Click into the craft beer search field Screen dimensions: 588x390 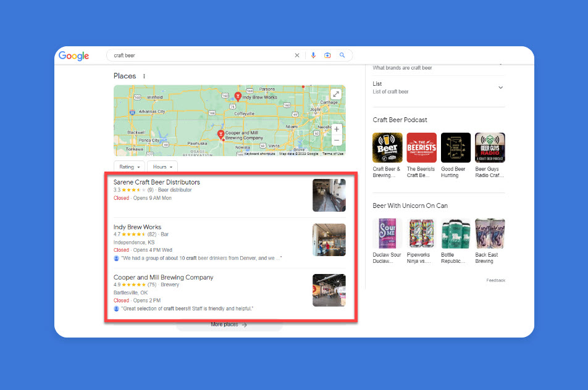(x=198, y=56)
